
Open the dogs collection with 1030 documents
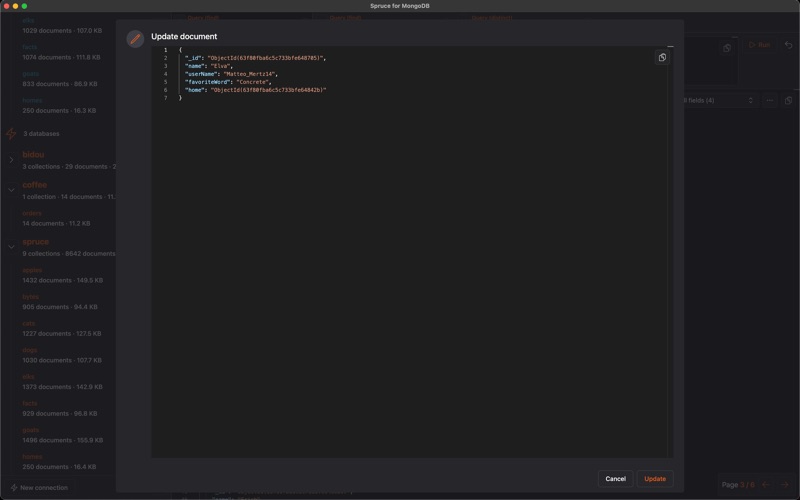coord(30,350)
